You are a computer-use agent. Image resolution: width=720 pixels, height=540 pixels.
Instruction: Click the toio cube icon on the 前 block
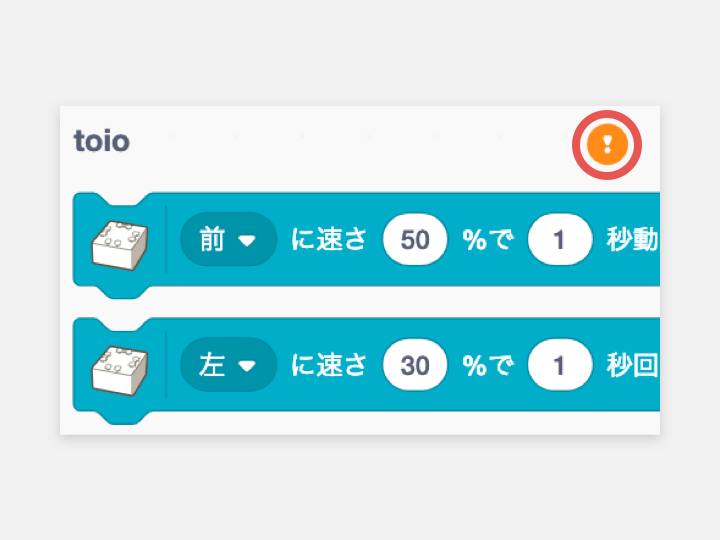[119, 245]
